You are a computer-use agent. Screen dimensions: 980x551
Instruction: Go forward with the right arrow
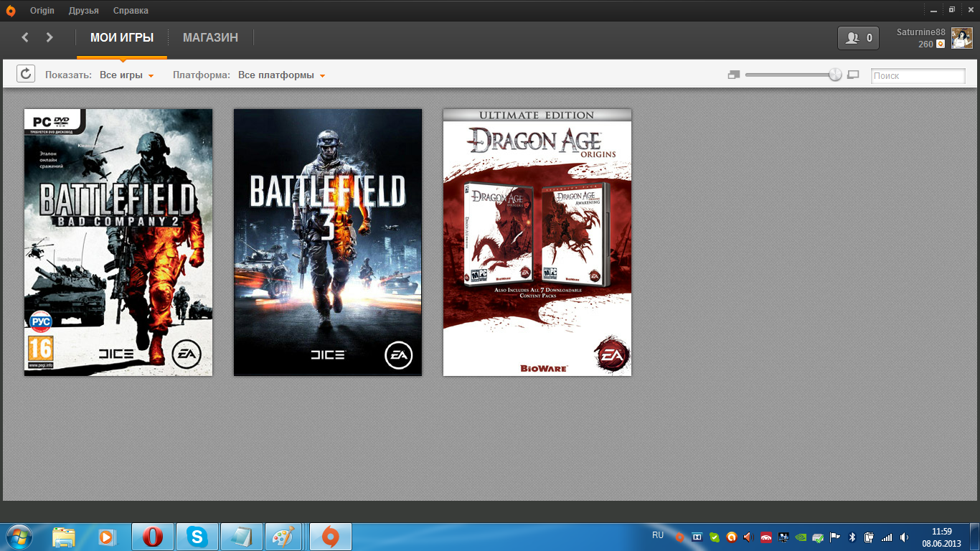[50, 37]
